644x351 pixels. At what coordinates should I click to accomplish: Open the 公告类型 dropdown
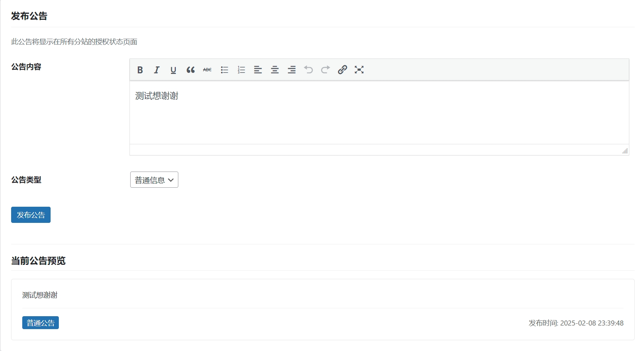tap(154, 180)
